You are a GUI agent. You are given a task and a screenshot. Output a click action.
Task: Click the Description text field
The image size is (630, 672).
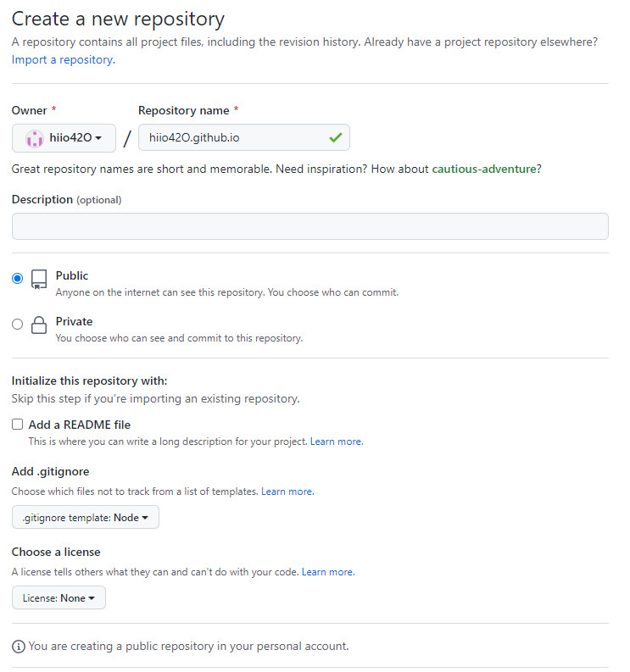click(x=310, y=226)
